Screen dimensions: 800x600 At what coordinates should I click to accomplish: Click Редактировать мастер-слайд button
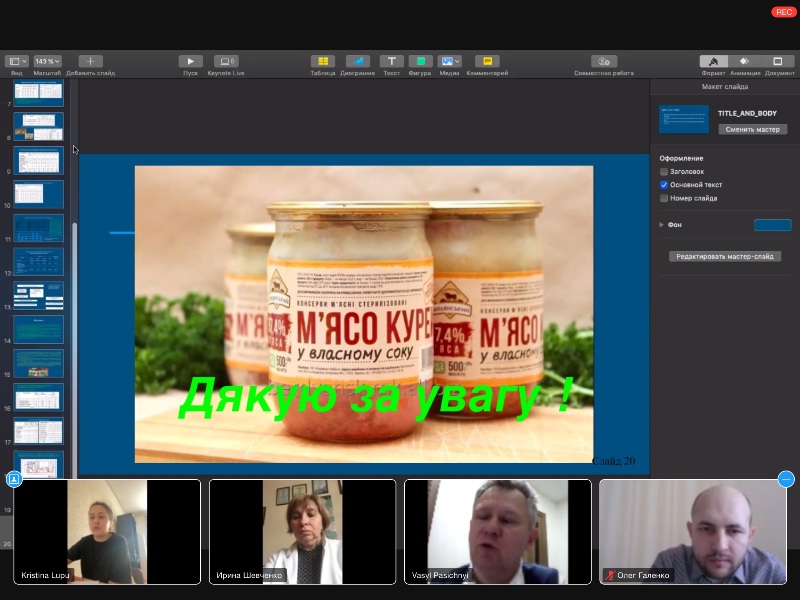click(725, 257)
